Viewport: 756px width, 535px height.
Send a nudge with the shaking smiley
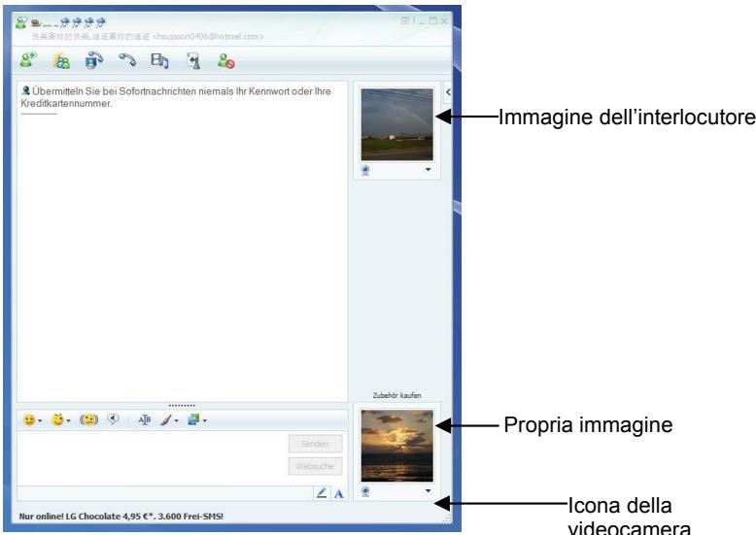[88, 419]
